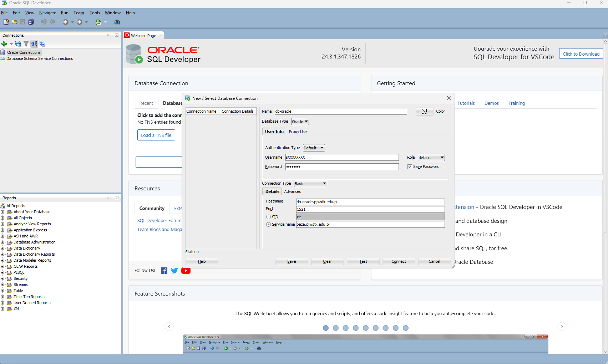Open the New Connection dropdown arrow
Viewport: 608px width, 364px height.
(11, 44)
